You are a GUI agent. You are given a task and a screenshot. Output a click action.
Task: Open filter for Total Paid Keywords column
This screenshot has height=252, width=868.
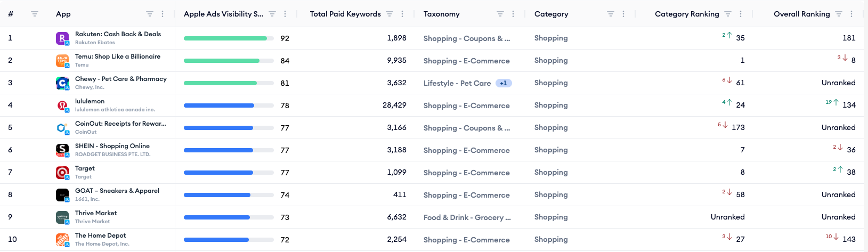click(390, 14)
